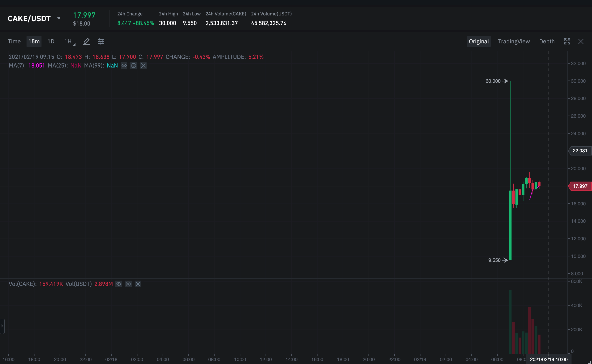Click the +88.45% 24h change value
Image resolution: width=592 pixels, height=364 pixels.
143,23
